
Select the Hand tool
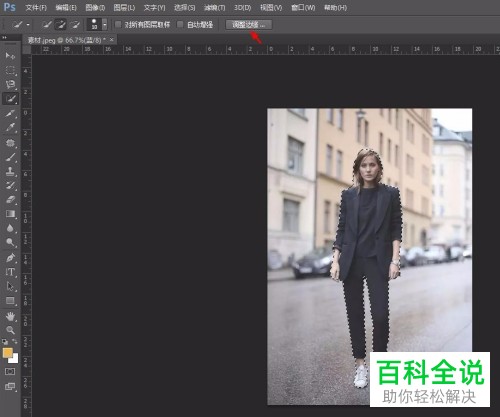pyautogui.click(x=10, y=316)
